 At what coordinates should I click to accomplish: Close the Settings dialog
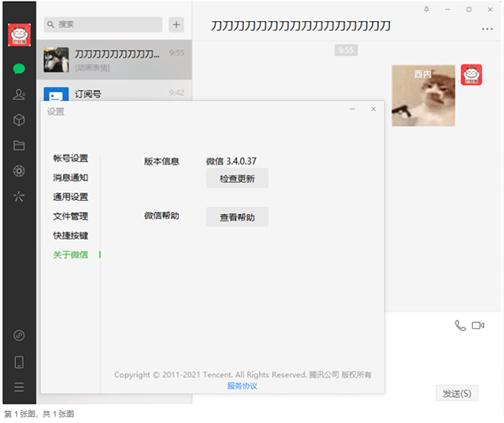click(x=373, y=109)
